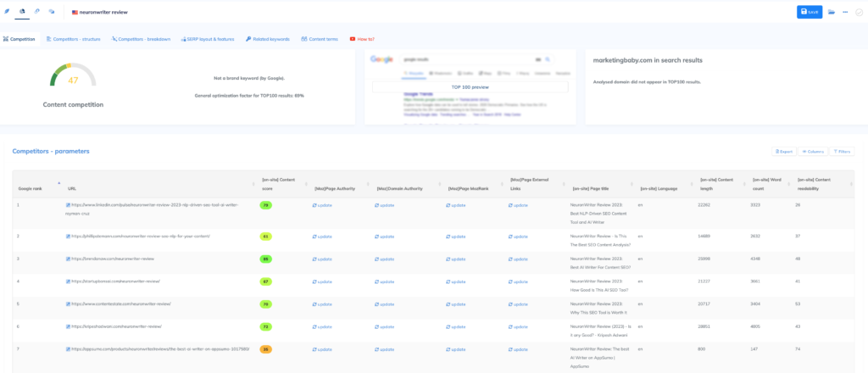Viewport: 868px width, 373px height.
Task: Update Domain Authority for rank 4 row
Action: click(x=384, y=281)
